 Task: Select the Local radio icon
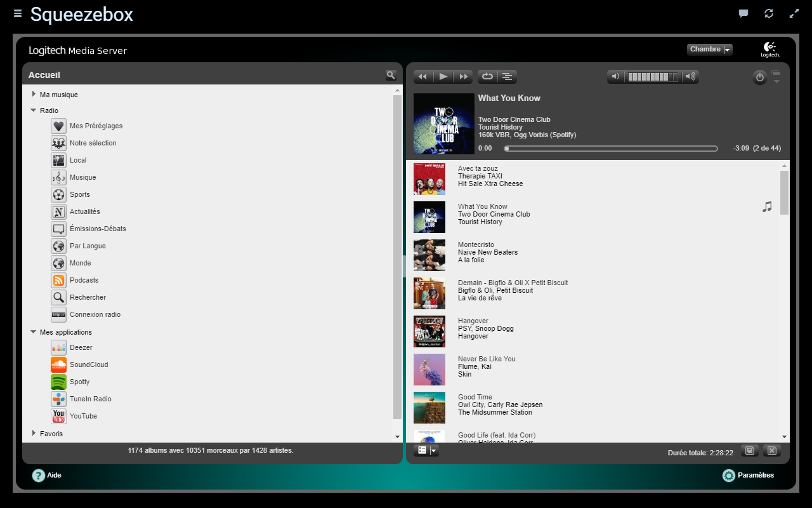click(x=59, y=160)
